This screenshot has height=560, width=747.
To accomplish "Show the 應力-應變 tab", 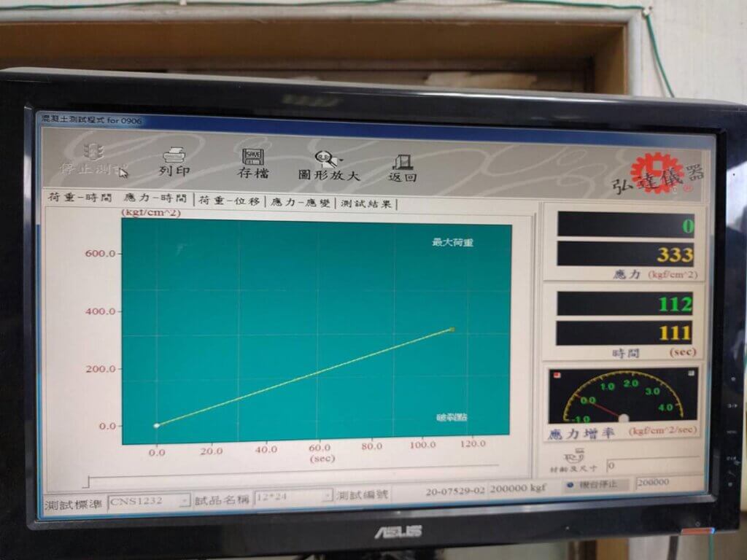I will pyautogui.click(x=302, y=203).
